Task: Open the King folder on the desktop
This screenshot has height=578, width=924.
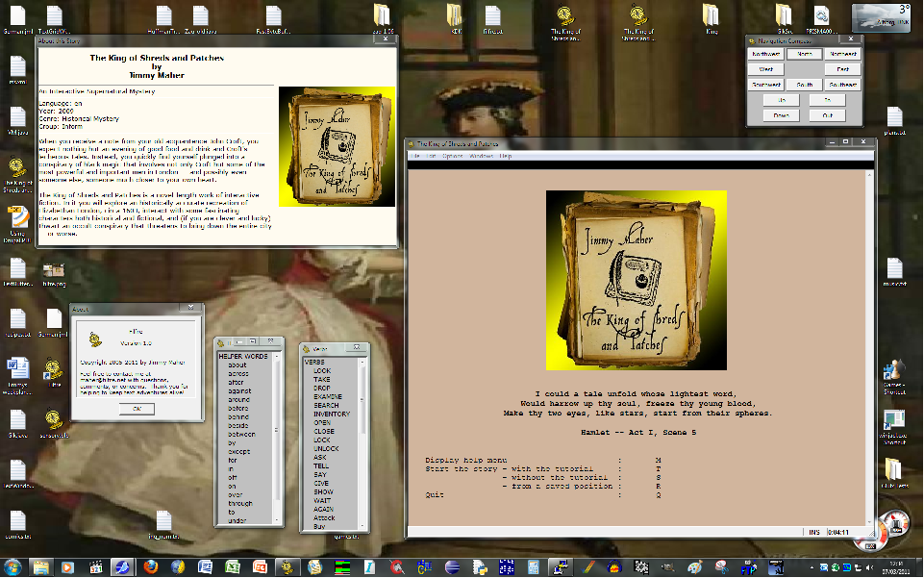Action: [712, 19]
